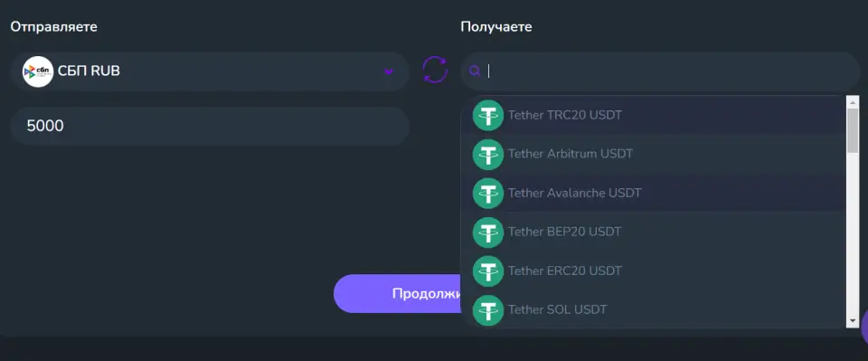Image resolution: width=868 pixels, height=361 pixels.
Task: Click the purple Продолжить button
Action: click(398, 293)
